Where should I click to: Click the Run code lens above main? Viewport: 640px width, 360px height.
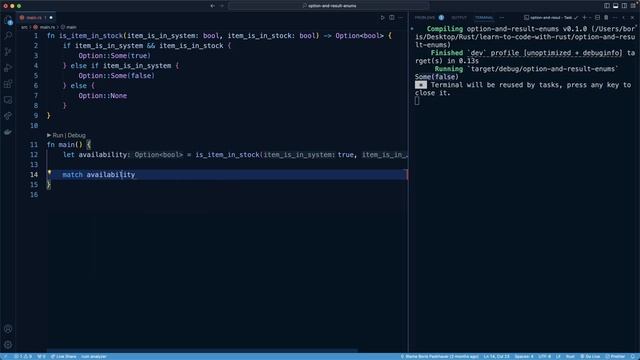click(x=58, y=135)
